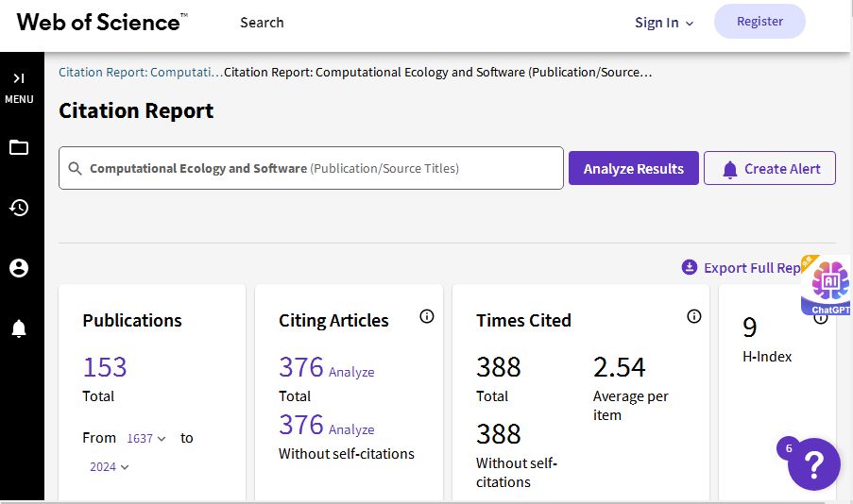
Task: Click the Publications card title
Action: tap(132, 321)
